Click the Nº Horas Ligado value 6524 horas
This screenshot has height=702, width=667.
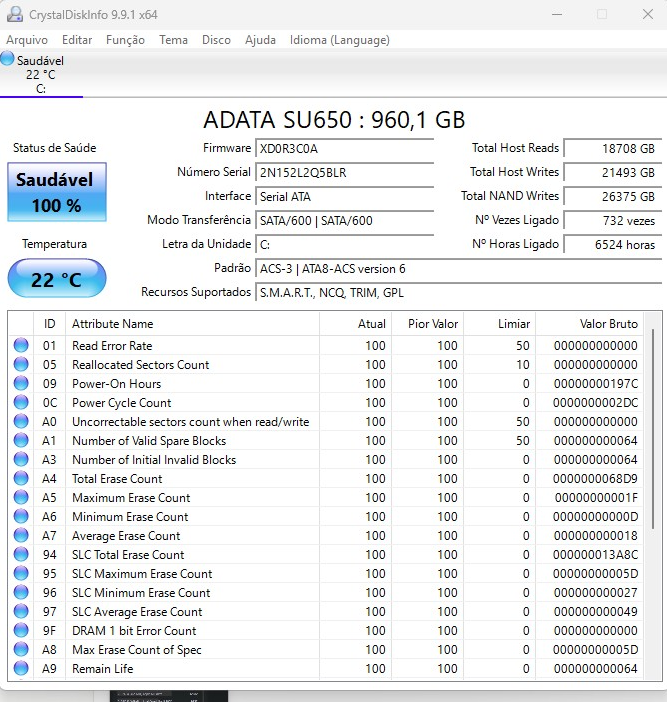click(x=612, y=244)
